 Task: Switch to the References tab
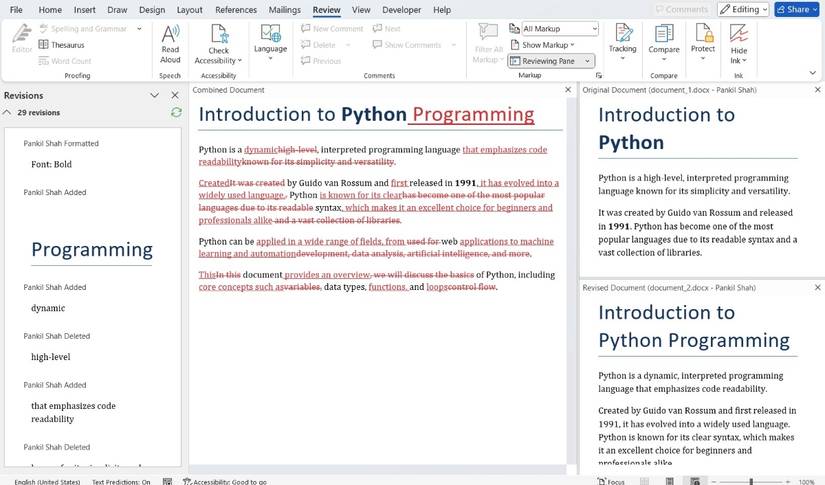tap(236, 10)
